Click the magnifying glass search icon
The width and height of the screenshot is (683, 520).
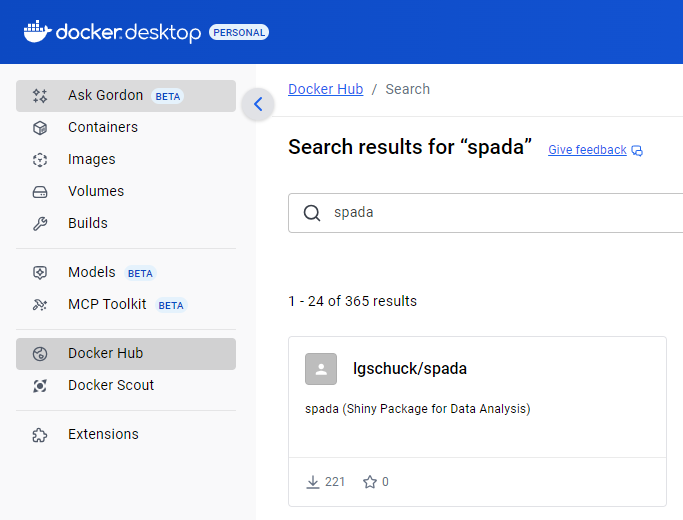[x=312, y=213]
